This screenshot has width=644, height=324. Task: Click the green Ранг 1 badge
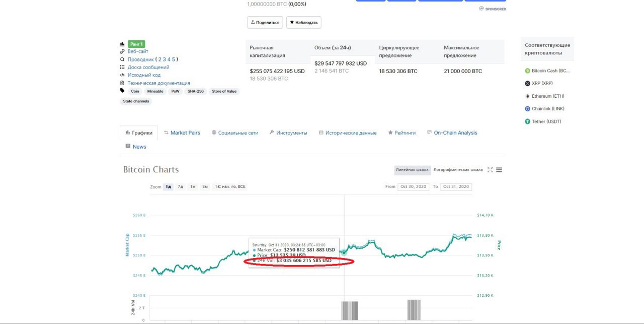click(x=136, y=44)
